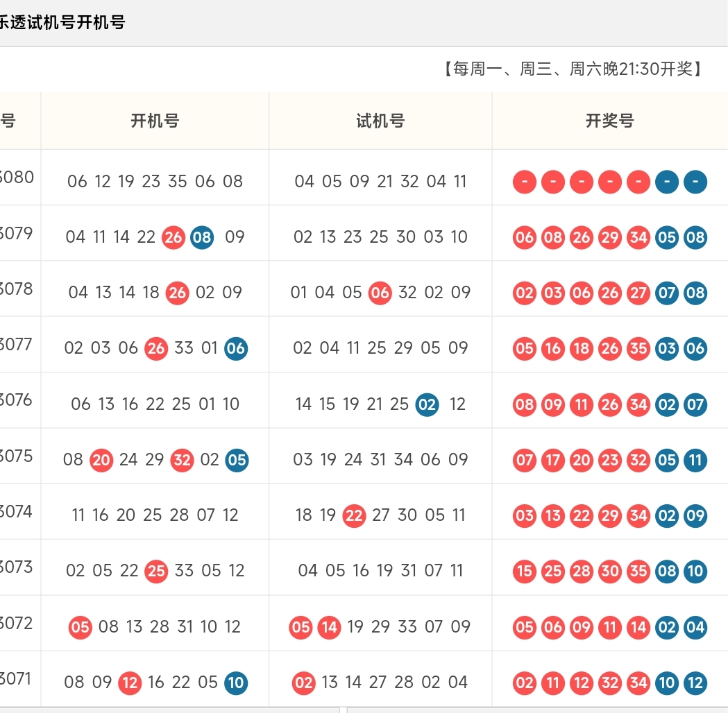Screen dimensions: 728x713
Task: Click blue ball 02 in row 076 试机号
Action: click(427, 404)
